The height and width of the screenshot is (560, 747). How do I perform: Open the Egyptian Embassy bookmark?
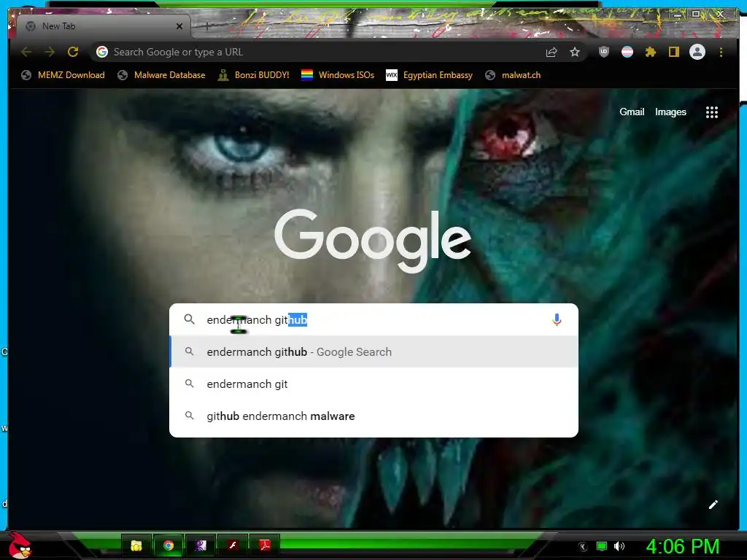[x=429, y=75]
